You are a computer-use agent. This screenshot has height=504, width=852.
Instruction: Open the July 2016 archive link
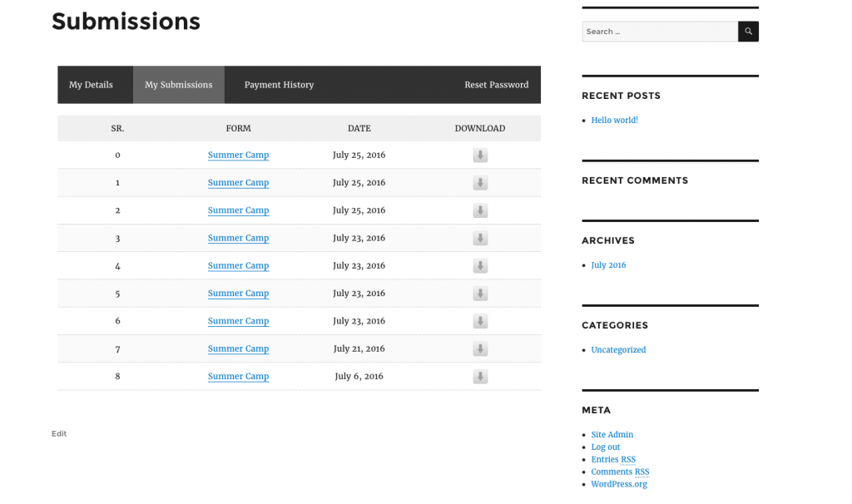click(x=608, y=265)
